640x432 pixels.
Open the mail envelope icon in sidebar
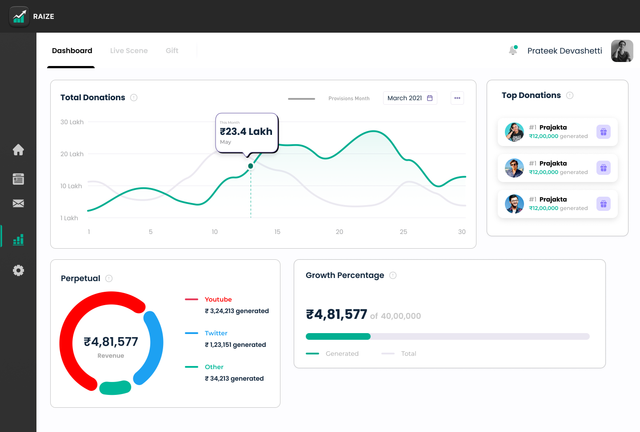[18, 203]
